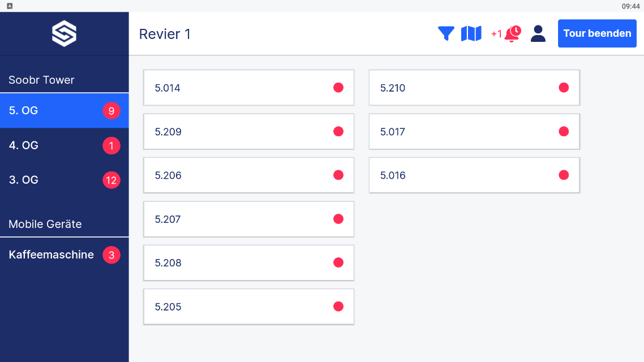Click the red badge showing 12
The height and width of the screenshot is (362, 644).
pyautogui.click(x=111, y=180)
